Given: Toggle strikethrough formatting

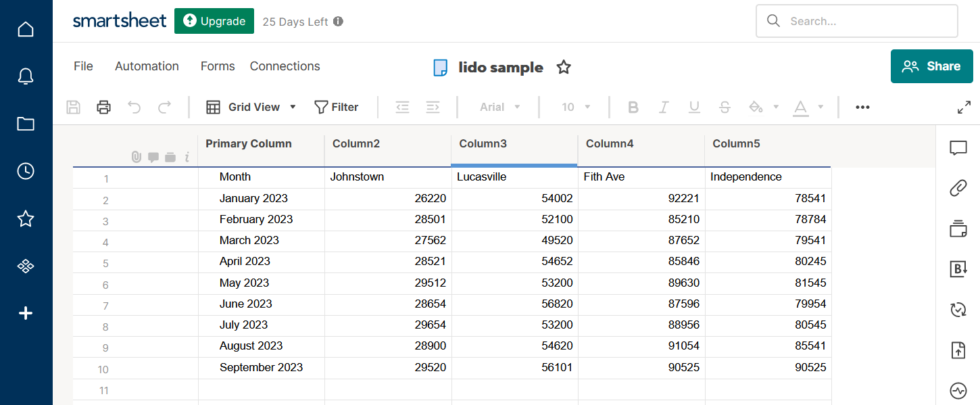Looking at the screenshot, I should coord(725,107).
